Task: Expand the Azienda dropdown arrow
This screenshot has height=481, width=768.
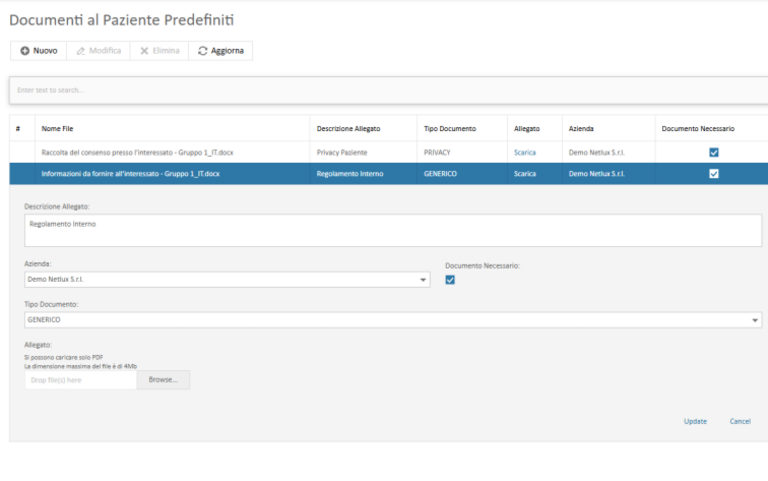Action: tap(423, 280)
